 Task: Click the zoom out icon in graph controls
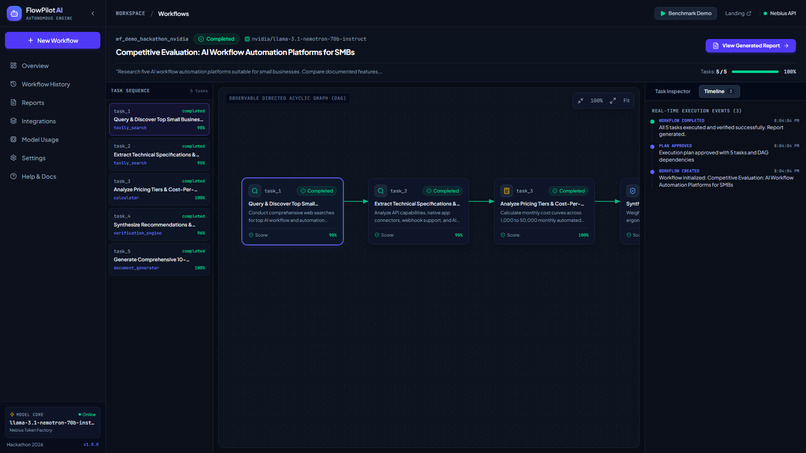coord(580,101)
